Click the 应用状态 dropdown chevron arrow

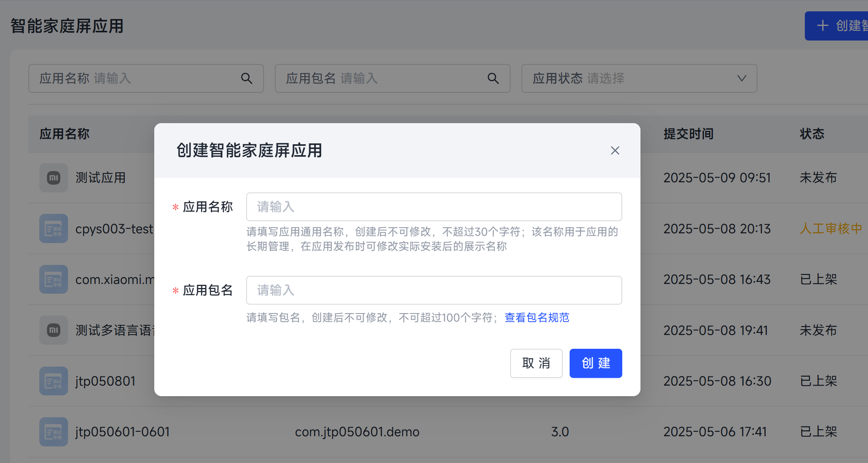[x=741, y=79]
